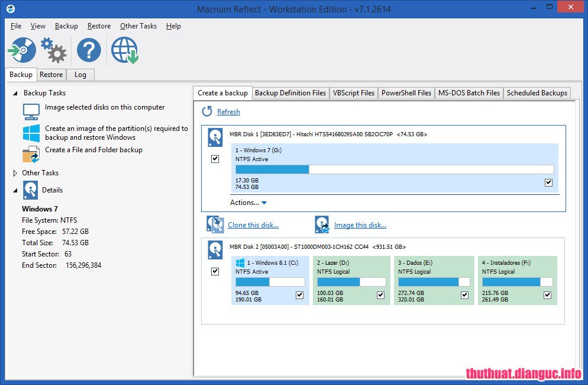588x385 pixels.
Task: Open the Backup menu
Action: point(66,26)
